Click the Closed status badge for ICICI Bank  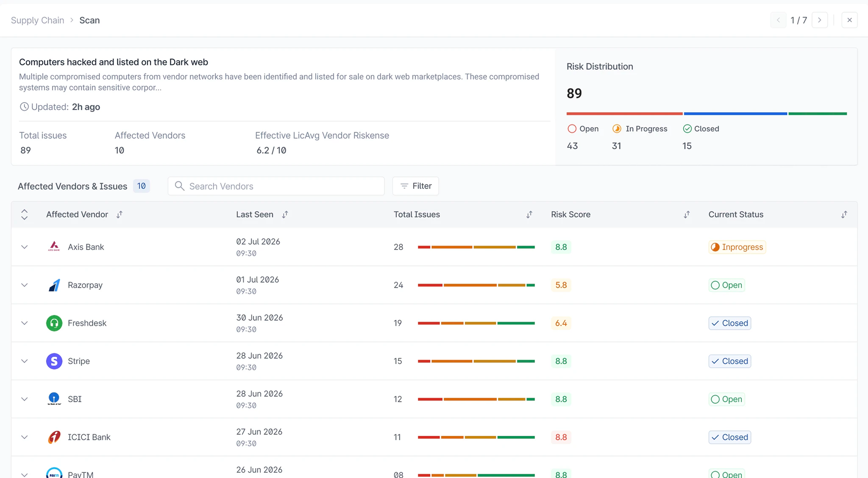[x=729, y=437]
